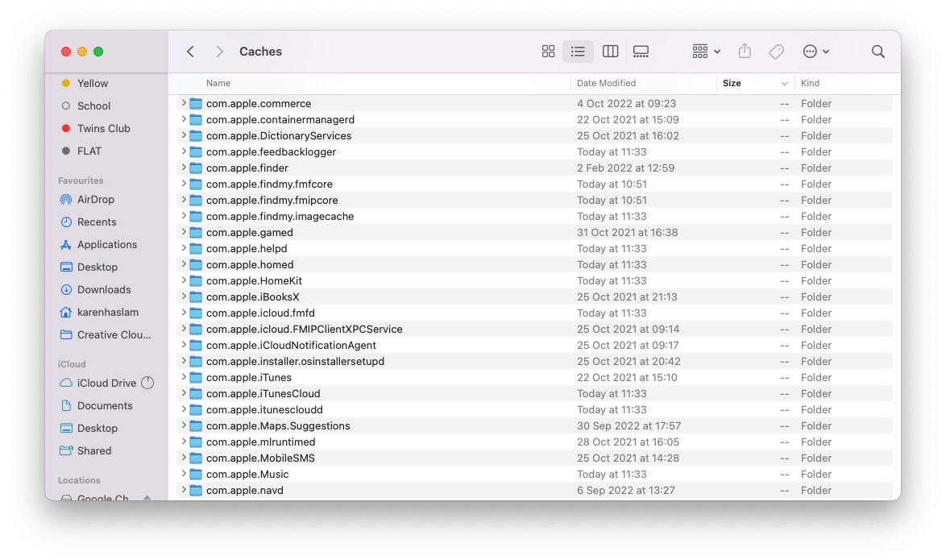Expand the com.apple.navd folder
Viewport: 946px width, 560px height.
[184, 490]
